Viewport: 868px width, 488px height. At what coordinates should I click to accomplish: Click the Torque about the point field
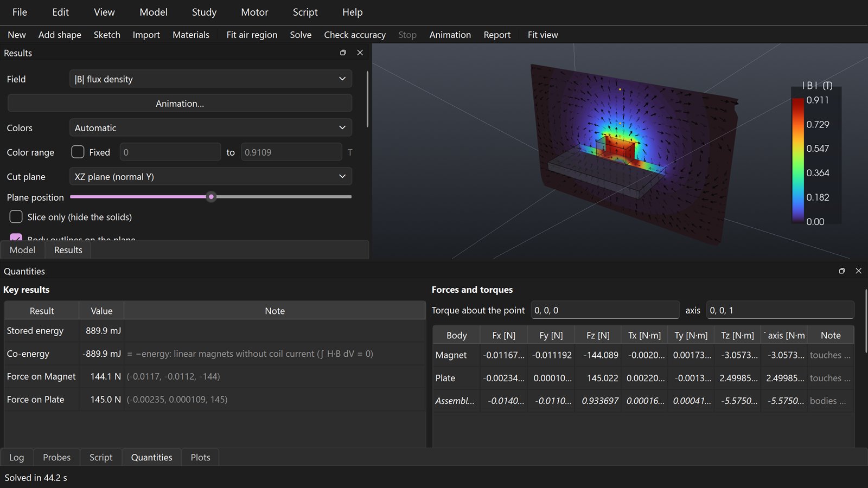pyautogui.click(x=605, y=310)
